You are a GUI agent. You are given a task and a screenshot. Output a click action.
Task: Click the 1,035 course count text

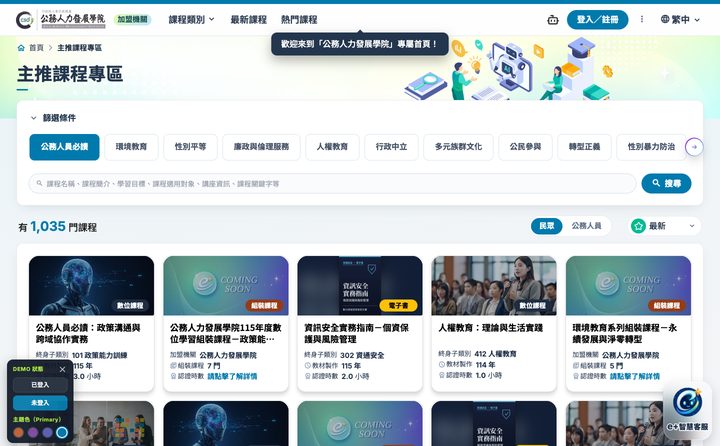(48, 226)
